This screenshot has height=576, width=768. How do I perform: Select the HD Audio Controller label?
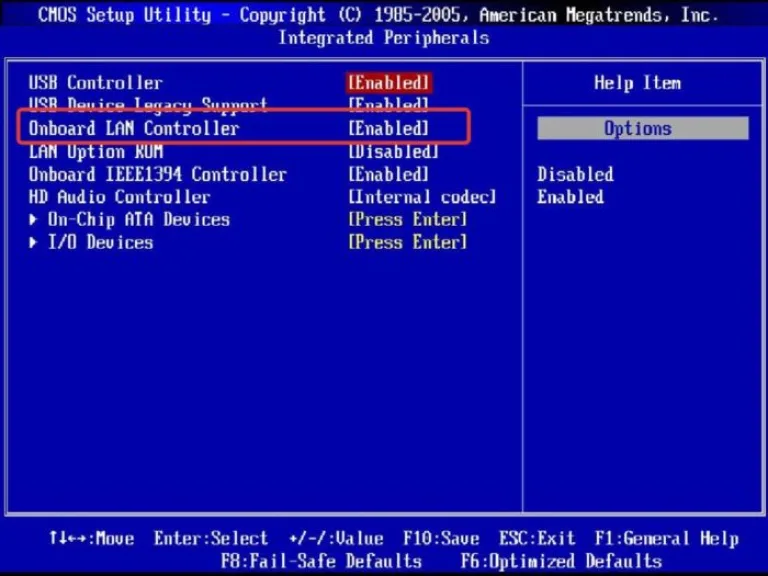(120, 197)
